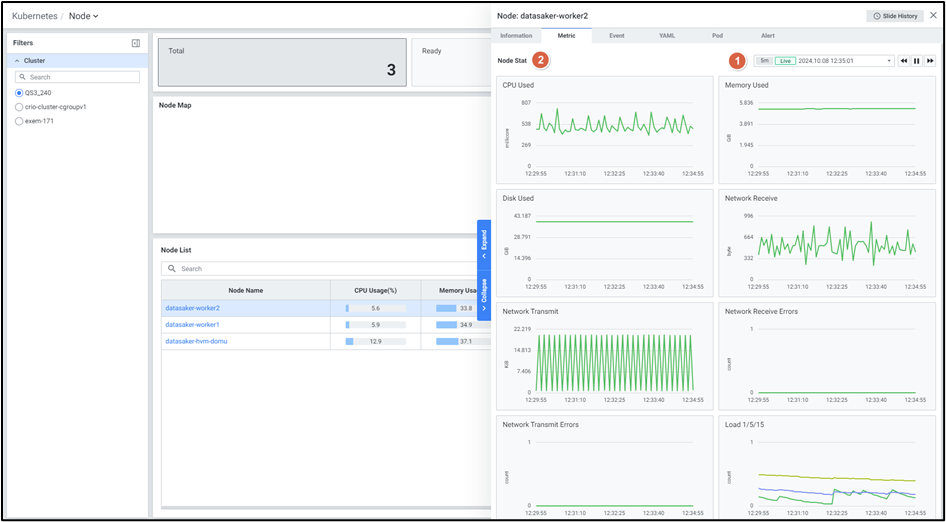Click the fast-forward time button
The image size is (946, 522).
(x=930, y=61)
